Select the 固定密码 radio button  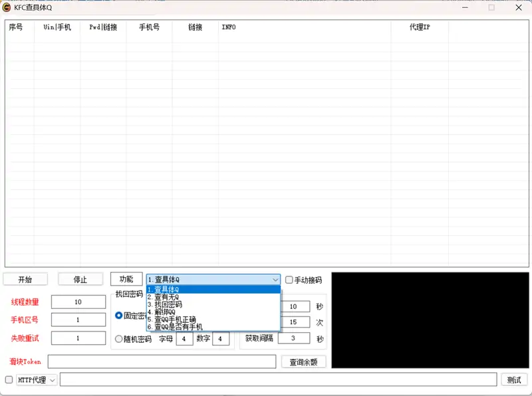tap(119, 316)
